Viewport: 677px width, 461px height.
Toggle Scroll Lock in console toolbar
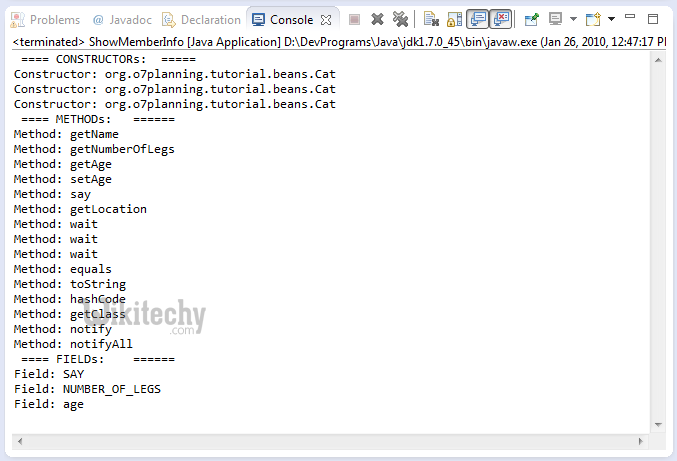pyautogui.click(x=454, y=19)
